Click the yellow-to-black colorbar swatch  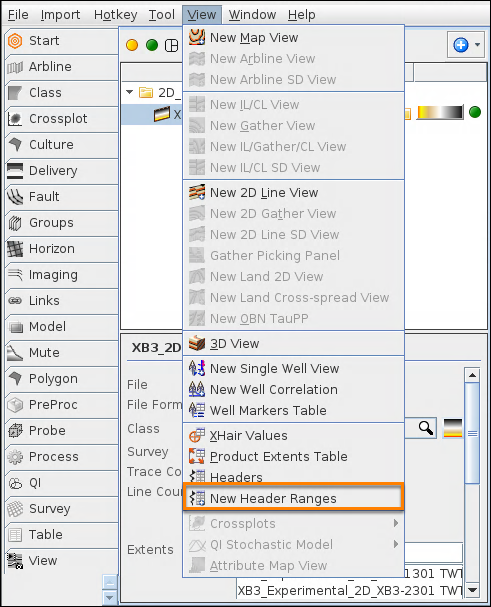pyautogui.click(x=440, y=112)
